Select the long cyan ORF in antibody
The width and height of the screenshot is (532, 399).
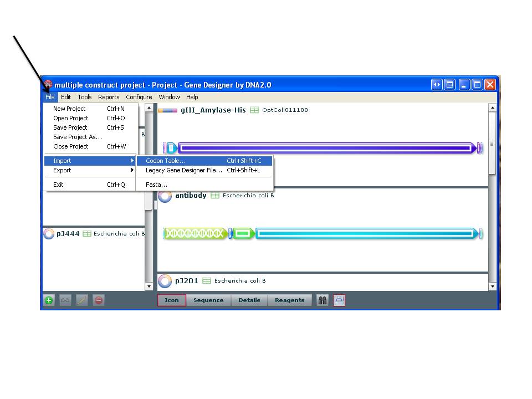(367, 233)
